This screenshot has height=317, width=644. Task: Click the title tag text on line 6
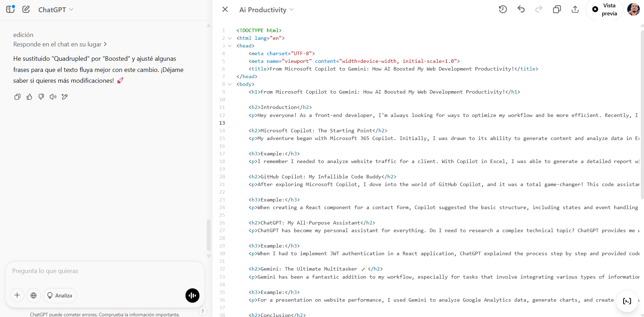click(393, 69)
